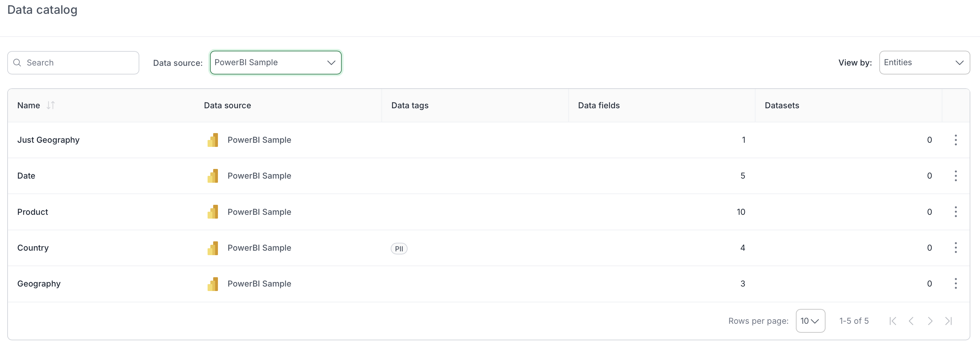Click PowerBI Sample text in Country row
Viewport: 980px width, 351px height.
(259, 248)
